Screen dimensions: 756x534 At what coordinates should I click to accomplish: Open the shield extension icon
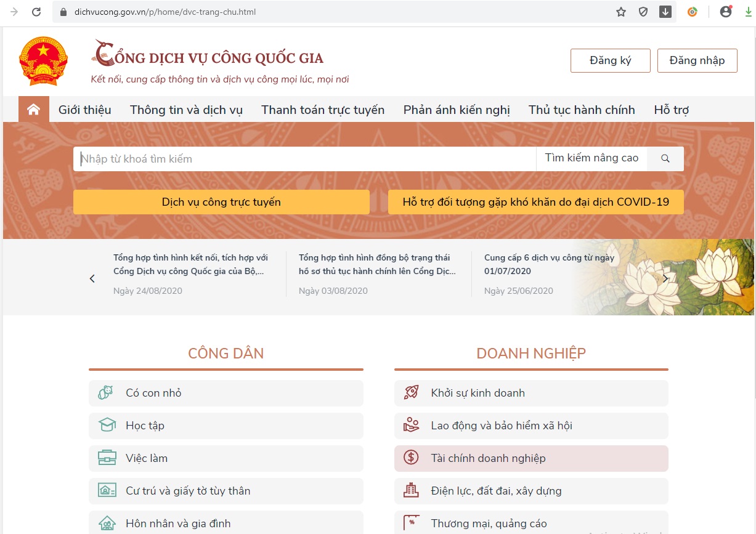tap(643, 12)
